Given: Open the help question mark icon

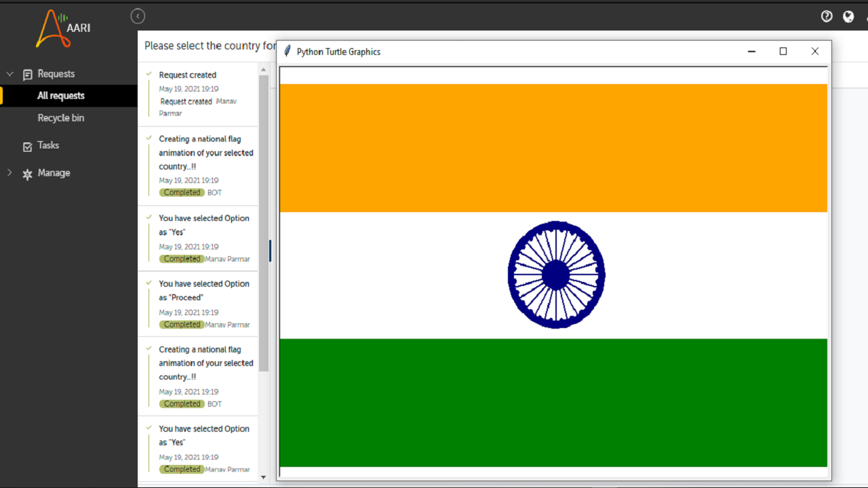Looking at the screenshot, I should pos(827,16).
